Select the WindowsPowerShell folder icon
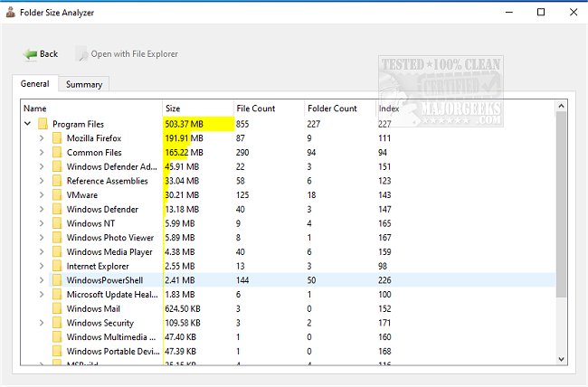Image resolution: width=588 pixels, height=387 pixels. pyautogui.click(x=57, y=280)
